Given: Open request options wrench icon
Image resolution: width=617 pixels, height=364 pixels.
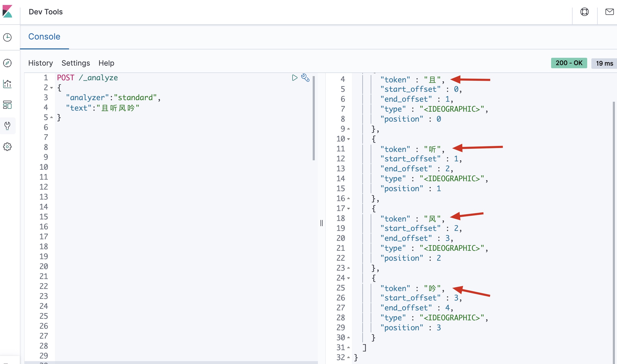Looking at the screenshot, I should pyautogui.click(x=305, y=78).
